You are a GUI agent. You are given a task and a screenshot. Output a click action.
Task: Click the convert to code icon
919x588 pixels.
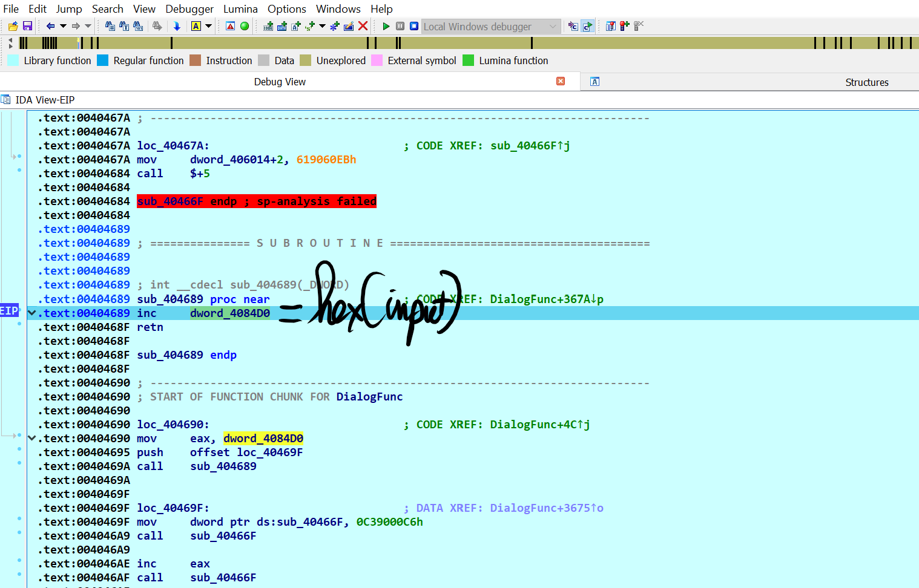268,26
